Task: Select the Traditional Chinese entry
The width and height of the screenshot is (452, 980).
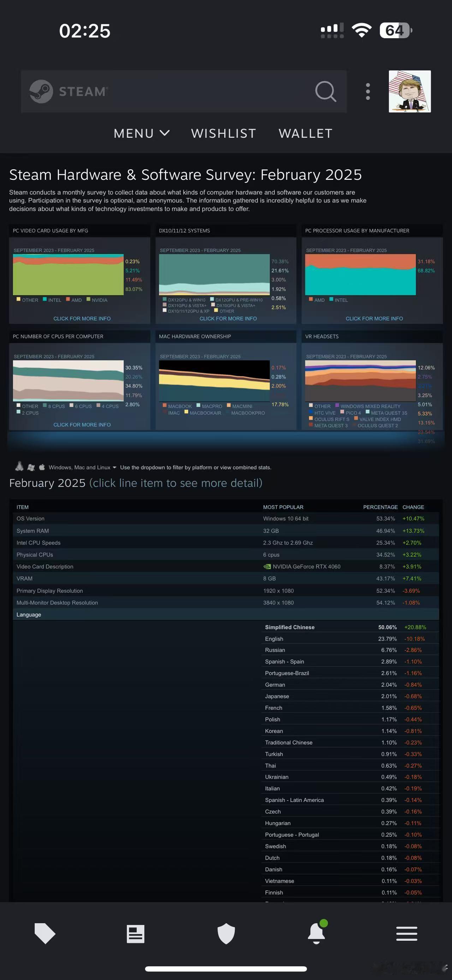Action: tap(350, 743)
